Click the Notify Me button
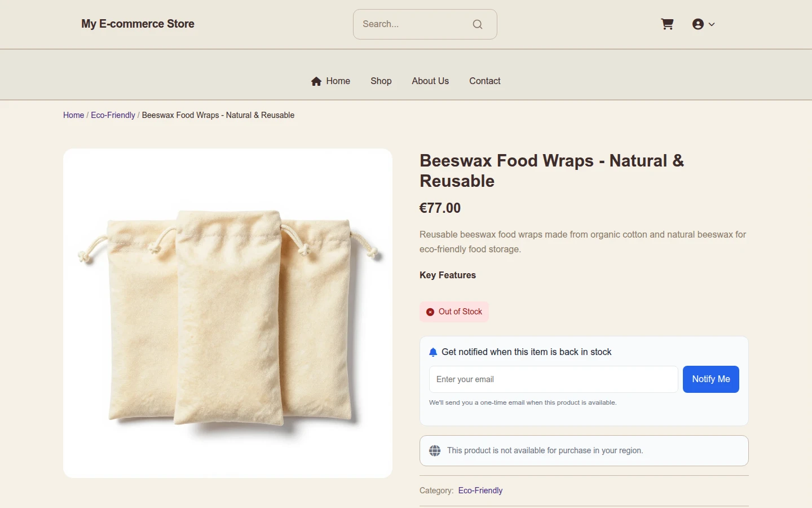This screenshot has height=508, width=812. tap(711, 379)
